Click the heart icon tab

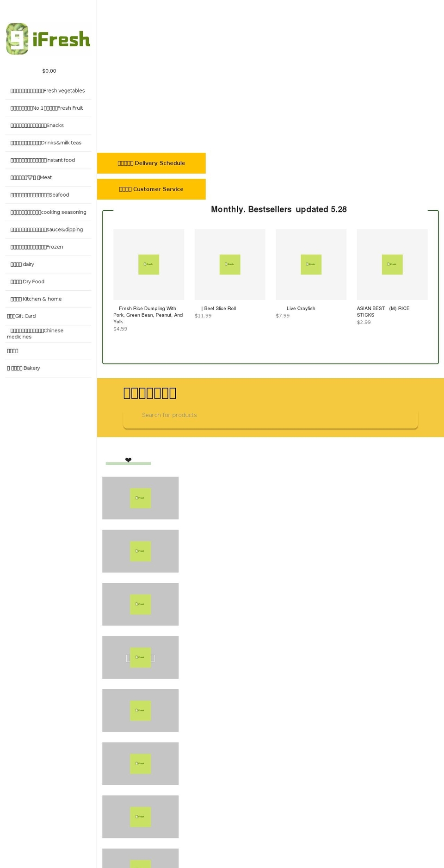[128, 460]
